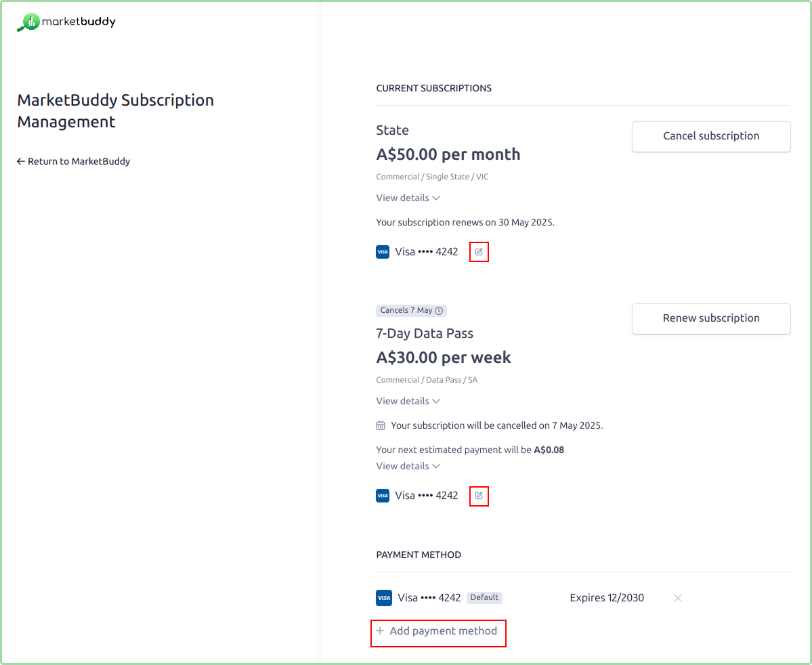
Task: Click the Visa icon beside the State subscription card
Action: (x=383, y=251)
